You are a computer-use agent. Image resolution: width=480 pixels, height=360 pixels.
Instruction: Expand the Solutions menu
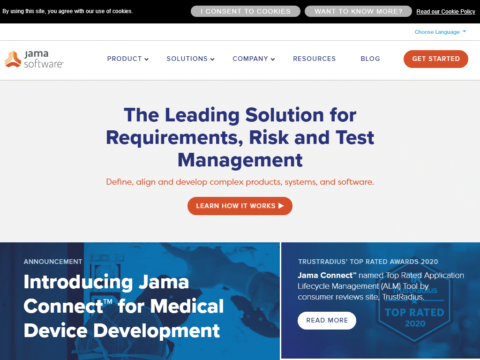[x=190, y=59]
